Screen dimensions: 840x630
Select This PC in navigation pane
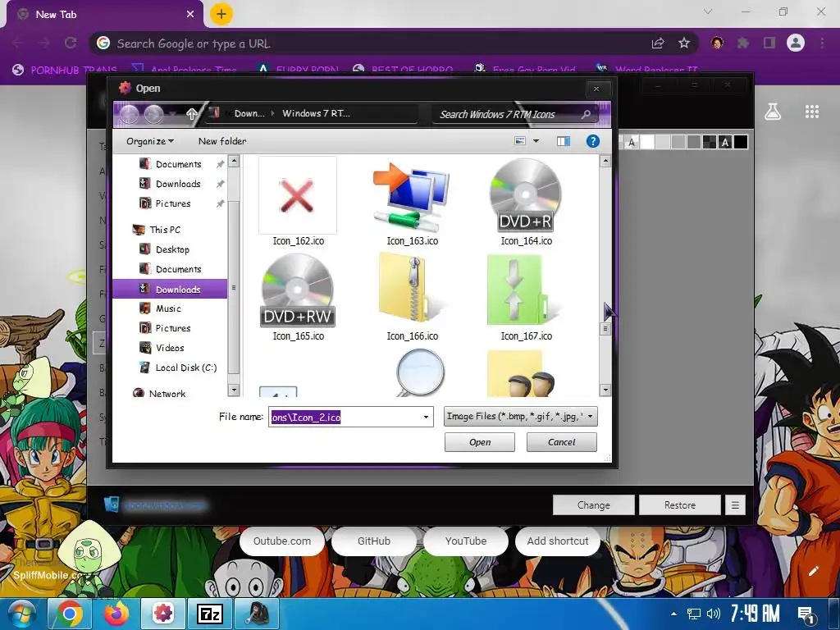[x=164, y=230]
